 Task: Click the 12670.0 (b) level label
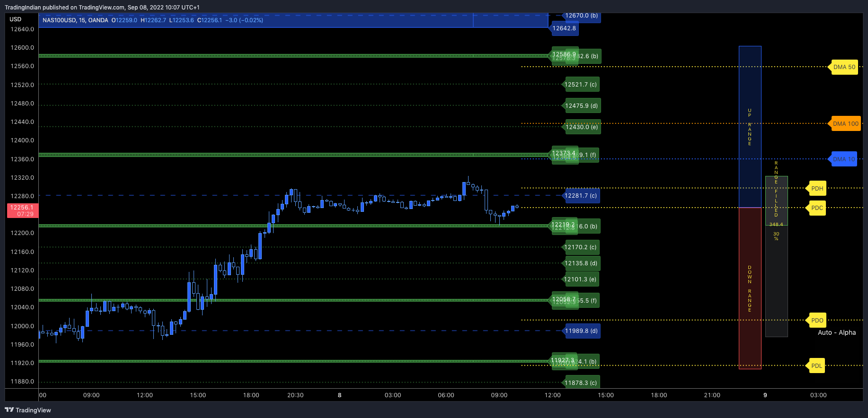click(581, 16)
